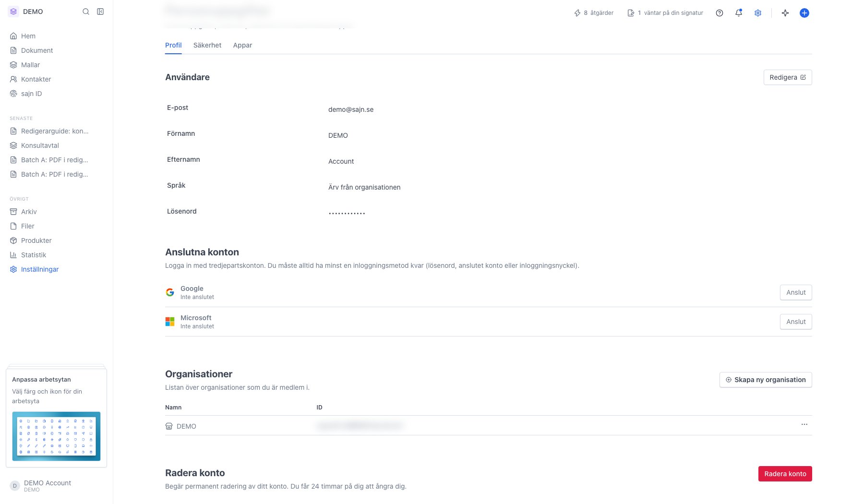Open recent item Konsultavtal
Image resolution: width=864 pixels, height=504 pixels.
56,145
